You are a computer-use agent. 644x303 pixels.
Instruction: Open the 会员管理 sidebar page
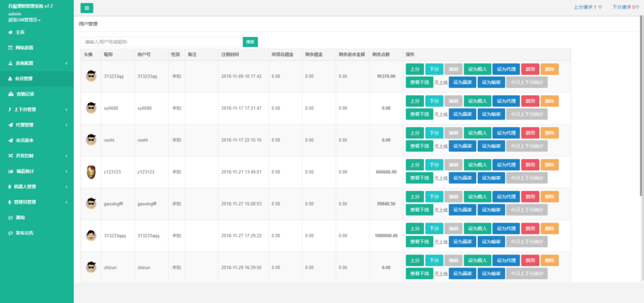coord(36,79)
